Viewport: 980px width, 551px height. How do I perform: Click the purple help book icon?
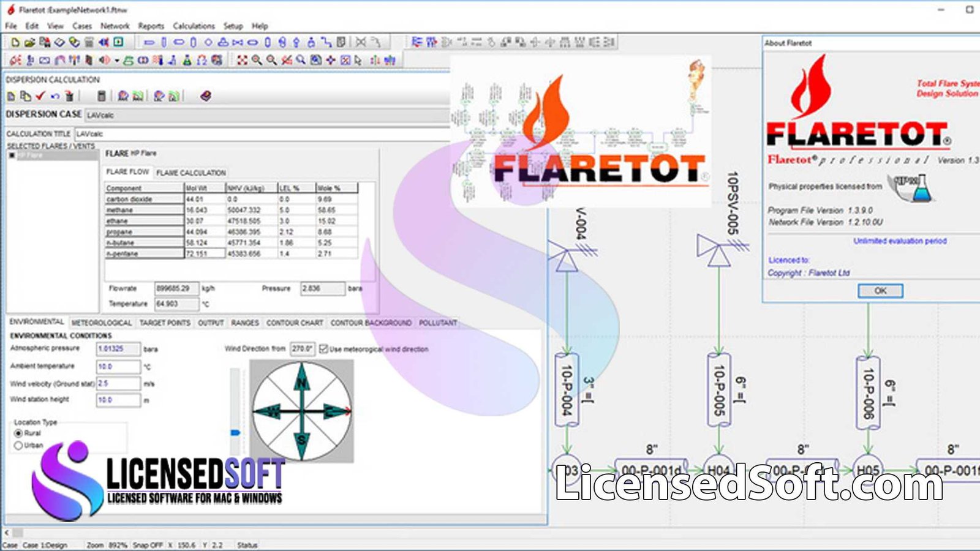coord(206,96)
